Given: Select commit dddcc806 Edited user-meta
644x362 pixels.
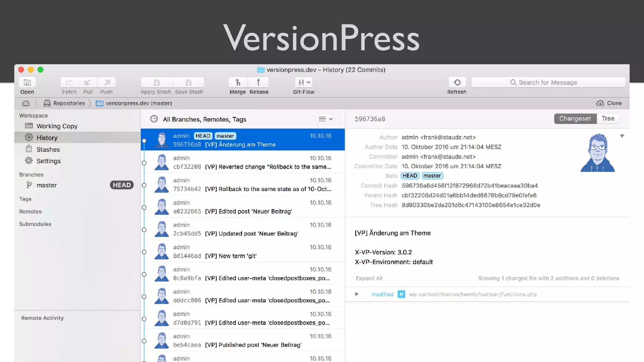Looking at the screenshot, I should [x=243, y=296].
